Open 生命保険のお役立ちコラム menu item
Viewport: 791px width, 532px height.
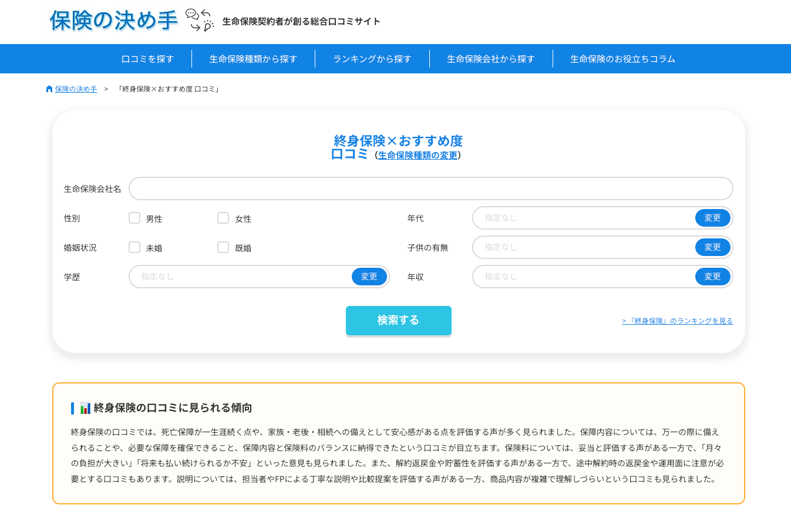pos(623,59)
